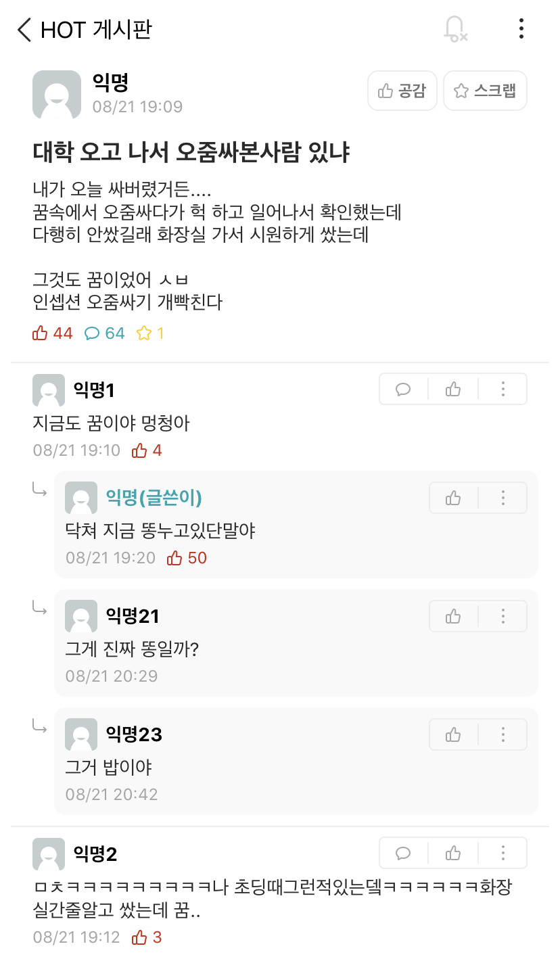Toggle the muted notification bell
Screen dimensions: 560x961
454,29
